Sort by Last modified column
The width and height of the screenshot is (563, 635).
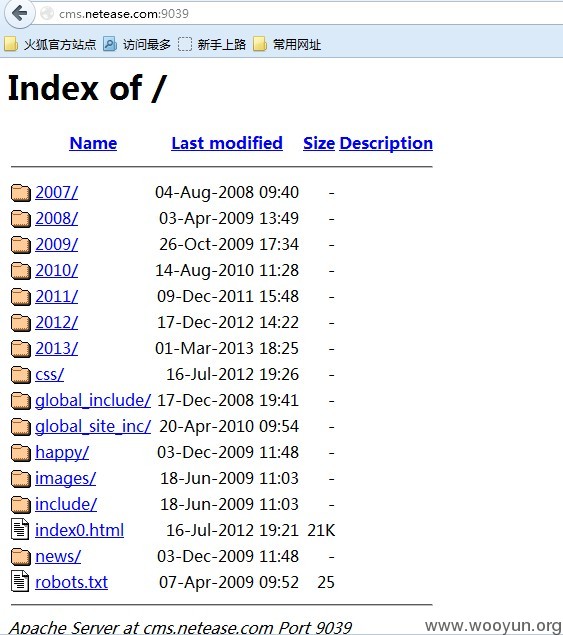point(227,143)
